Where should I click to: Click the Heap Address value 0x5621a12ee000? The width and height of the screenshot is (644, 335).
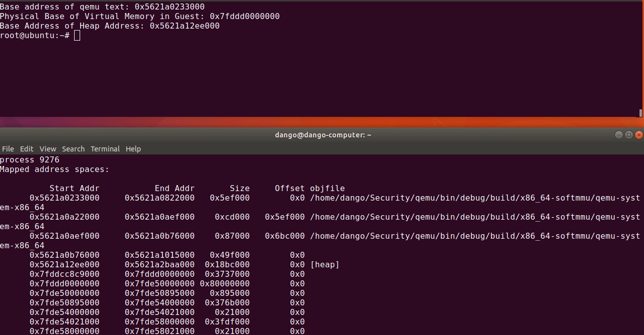[184, 26]
